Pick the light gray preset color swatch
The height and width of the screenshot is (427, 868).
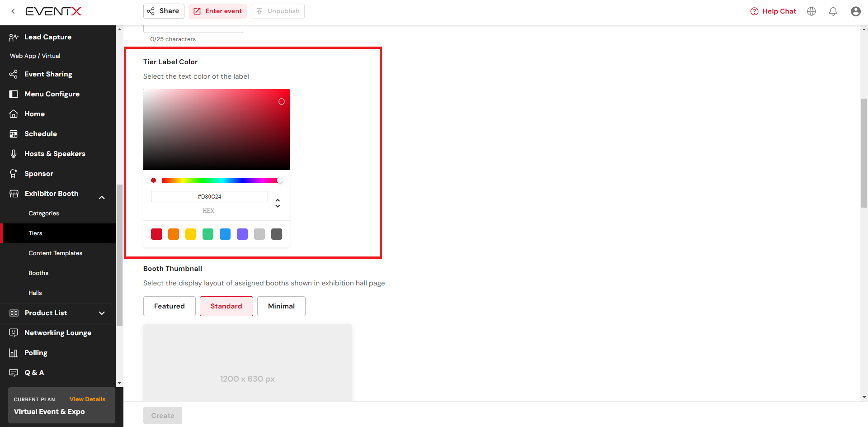[259, 234]
